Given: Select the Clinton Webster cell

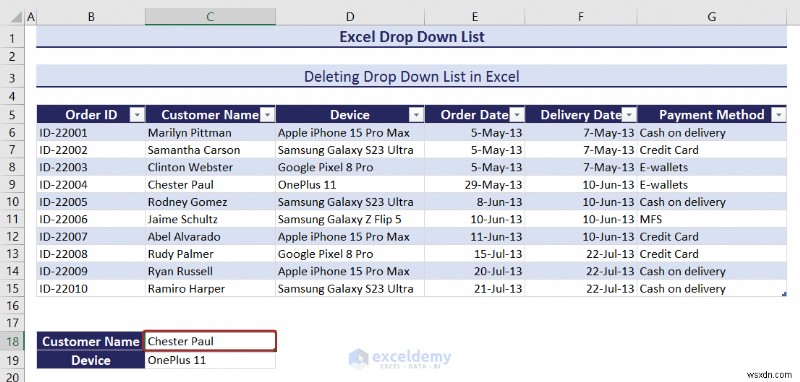Looking at the screenshot, I should tap(210, 167).
